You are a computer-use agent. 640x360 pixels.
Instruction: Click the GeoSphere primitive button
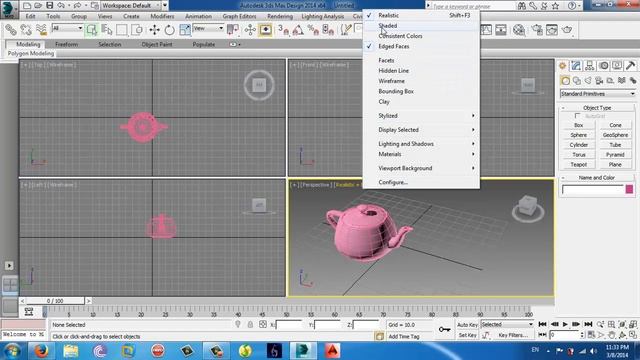(x=615, y=135)
